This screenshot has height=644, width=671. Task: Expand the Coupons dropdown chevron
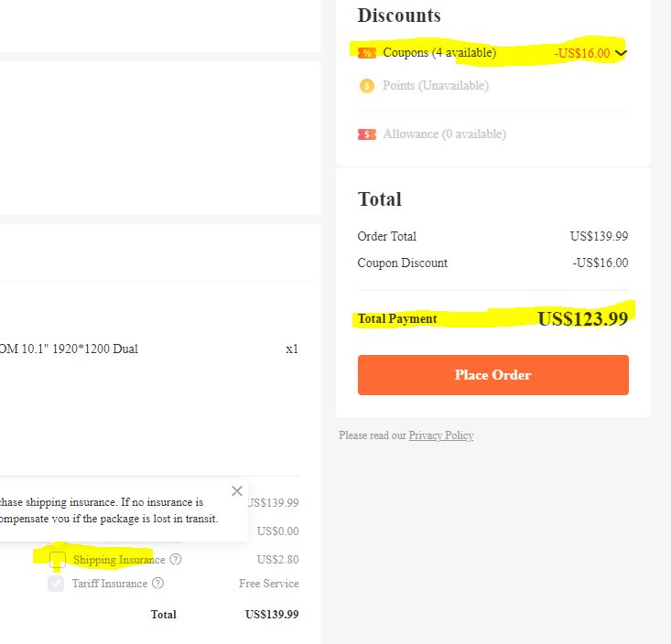click(x=622, y=53)
